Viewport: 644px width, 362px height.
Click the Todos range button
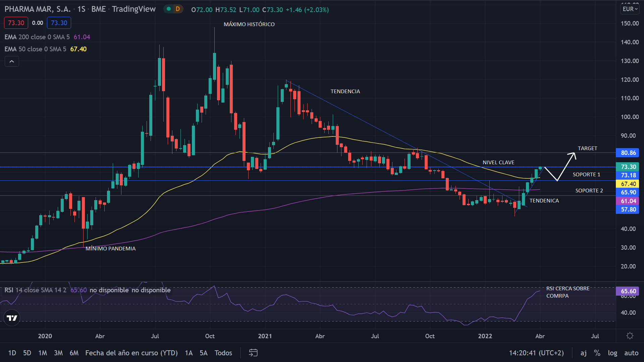pos(223,353)
